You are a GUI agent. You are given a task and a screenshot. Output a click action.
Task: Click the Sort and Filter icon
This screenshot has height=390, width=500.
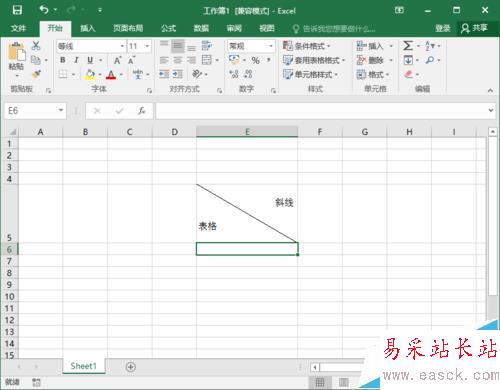point(430,46)
